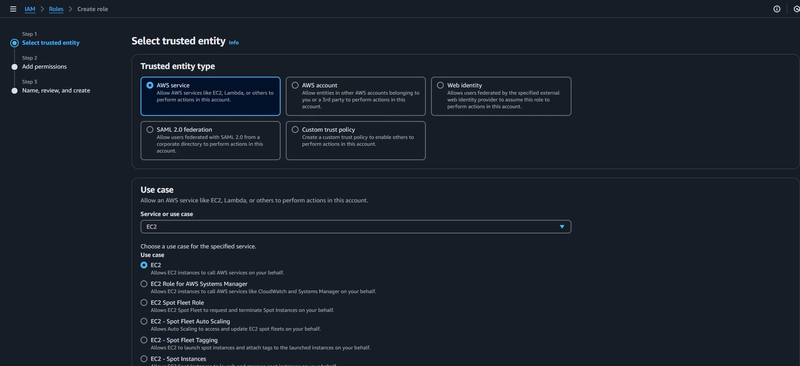Click the Trusted entity type heading
Viewport: 800px width, 366px height.
178,66
